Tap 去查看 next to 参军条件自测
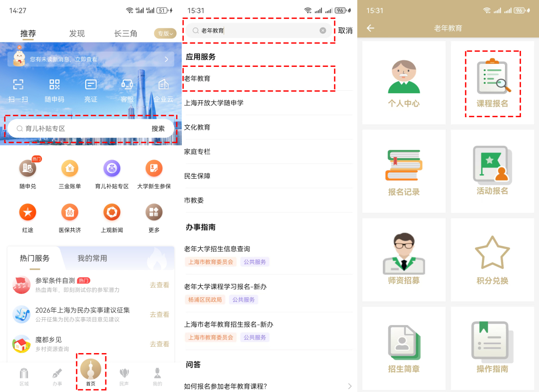Screen dimensions: 539x392 pyautogui.click(x=160, y=285)
